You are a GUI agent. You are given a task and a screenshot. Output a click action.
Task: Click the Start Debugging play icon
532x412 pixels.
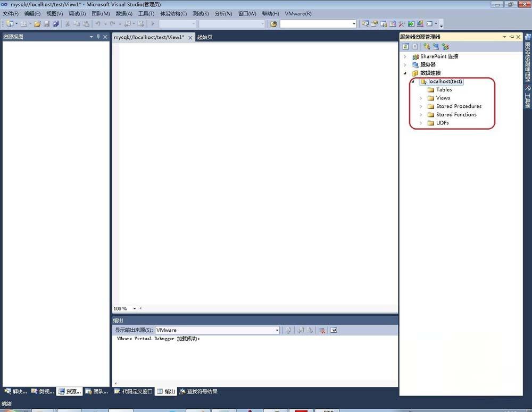[x=153, y=24]
